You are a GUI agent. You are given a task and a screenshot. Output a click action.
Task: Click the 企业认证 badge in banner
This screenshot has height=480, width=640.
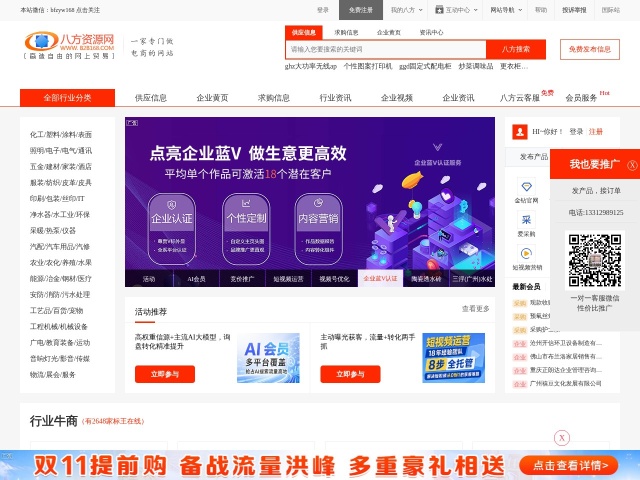171,229
